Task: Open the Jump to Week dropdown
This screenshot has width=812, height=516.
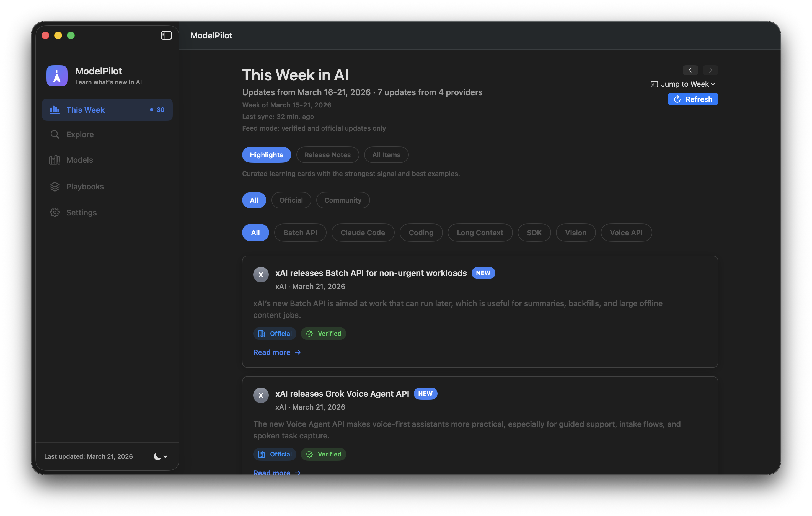Action: pos(686,84)
